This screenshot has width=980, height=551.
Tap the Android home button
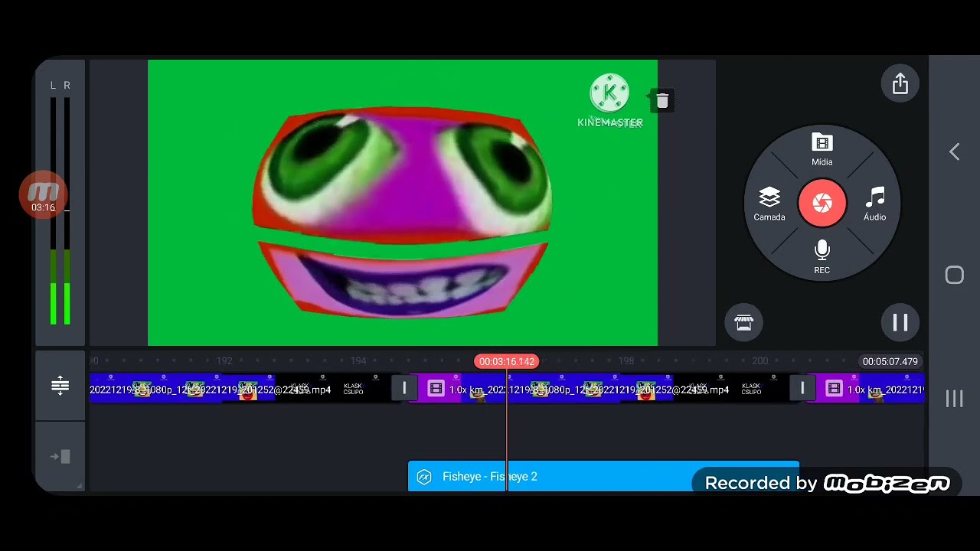click(x=954, y=275)
